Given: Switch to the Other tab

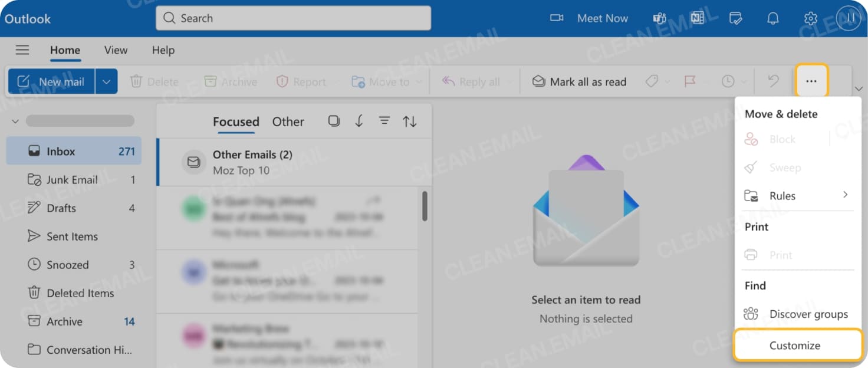Looking at the screenshot, I should click(x=288, y=121).
